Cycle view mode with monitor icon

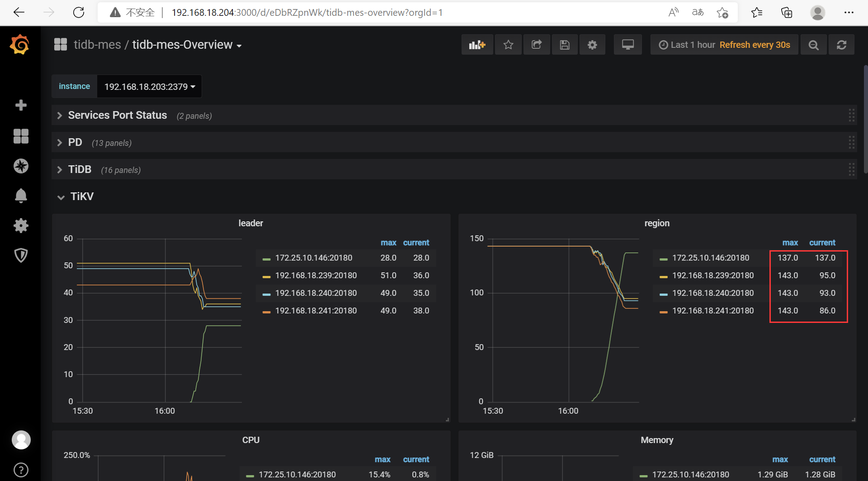(x=627, y=45)
